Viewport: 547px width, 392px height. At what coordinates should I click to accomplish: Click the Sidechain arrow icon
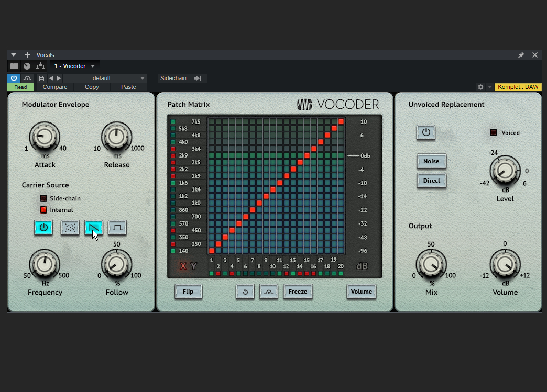(x=198, y=78)
